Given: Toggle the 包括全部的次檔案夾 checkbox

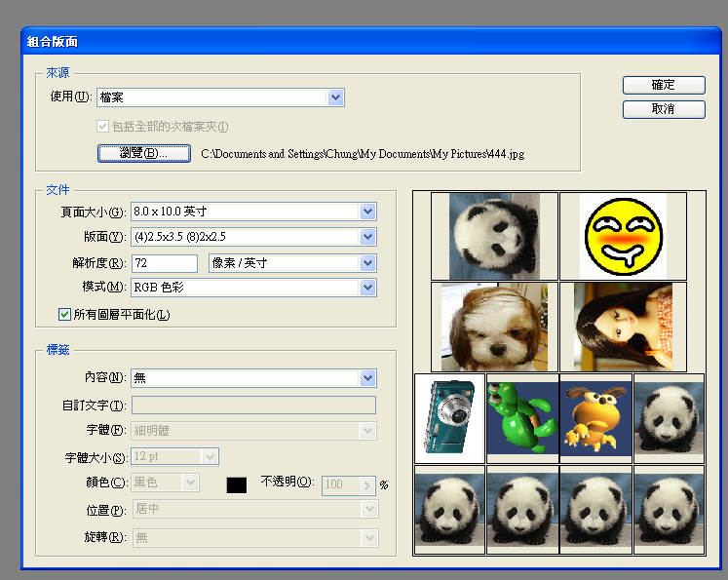Looking at the screenshot, I should click(103, 127).
